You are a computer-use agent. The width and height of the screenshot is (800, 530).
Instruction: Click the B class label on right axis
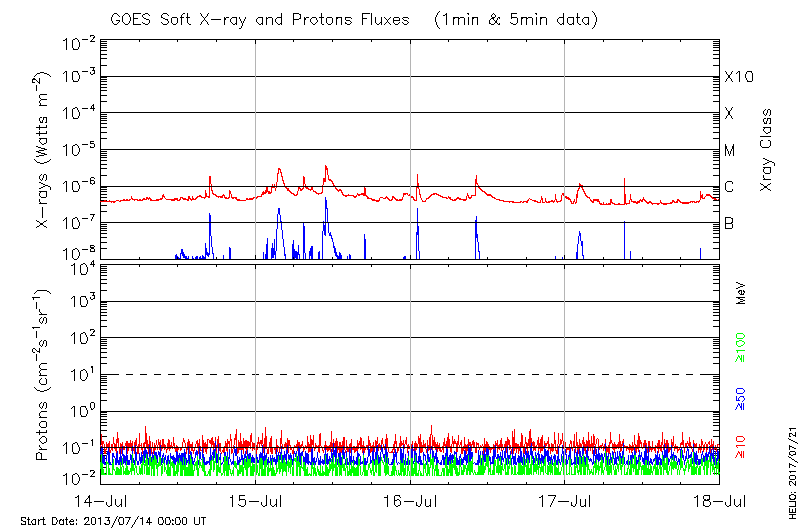tap(730, 223)
